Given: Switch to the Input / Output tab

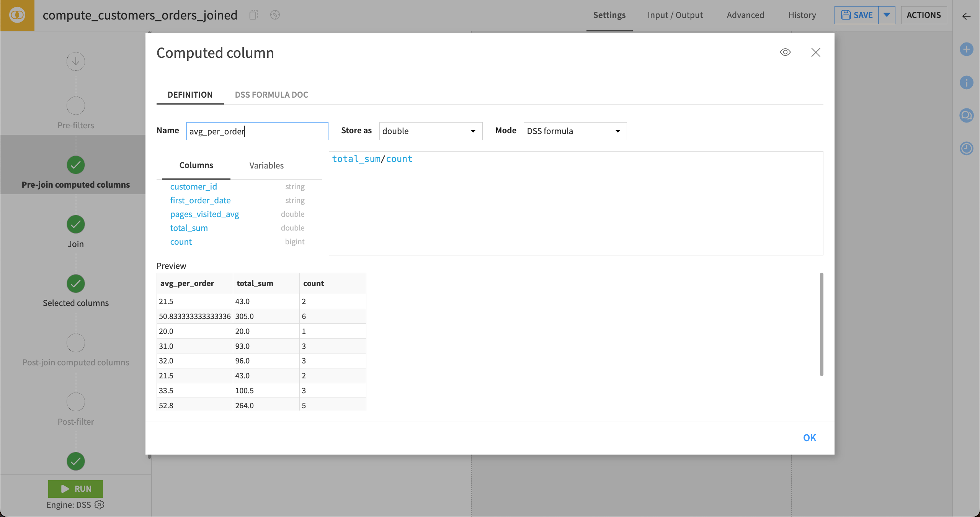Looking at the screenshot, I should coord(675,15).
